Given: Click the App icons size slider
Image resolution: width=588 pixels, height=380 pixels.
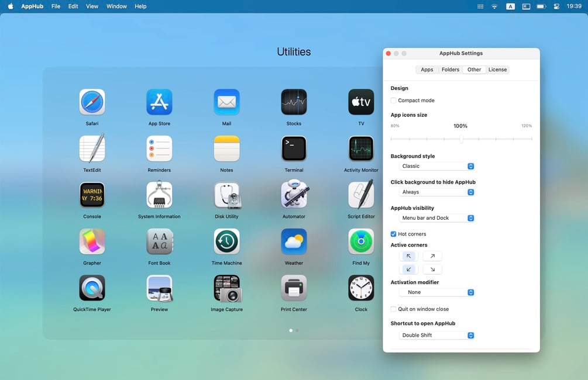Looking at the screenshot, I should (x=461, y=139).
